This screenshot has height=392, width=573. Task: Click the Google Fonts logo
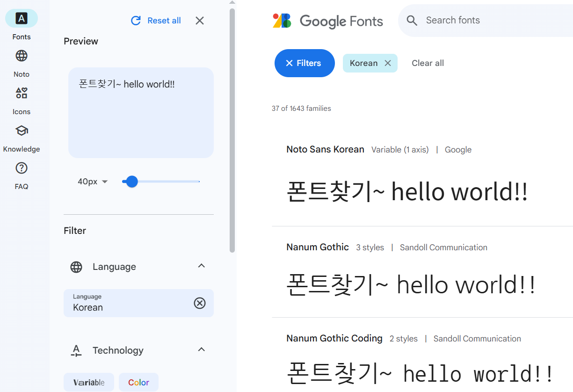tap(328, 21)
